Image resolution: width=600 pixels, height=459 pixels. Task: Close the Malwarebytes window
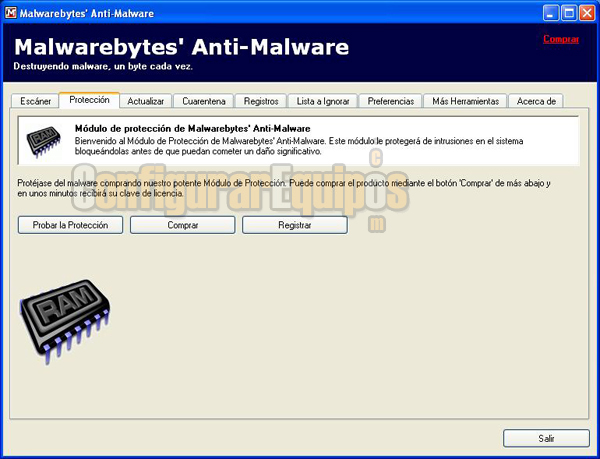click(587, 13)
